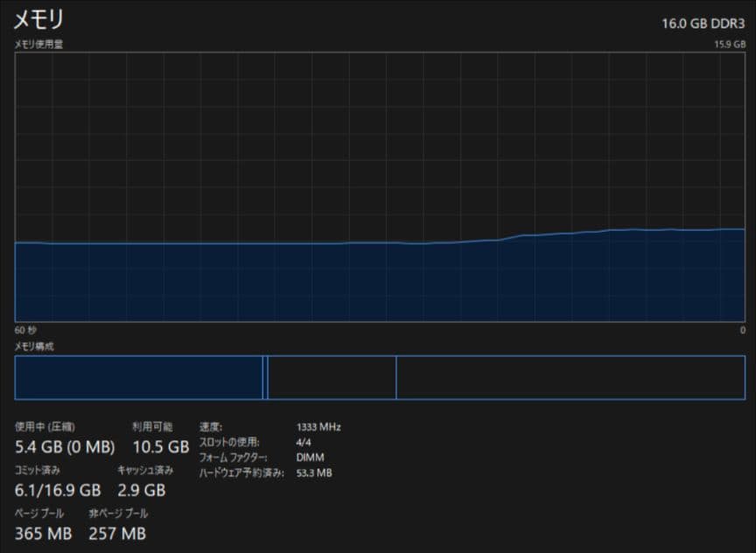Click the 10.5 GB available value
756x553 pixels.
(160, 447)
